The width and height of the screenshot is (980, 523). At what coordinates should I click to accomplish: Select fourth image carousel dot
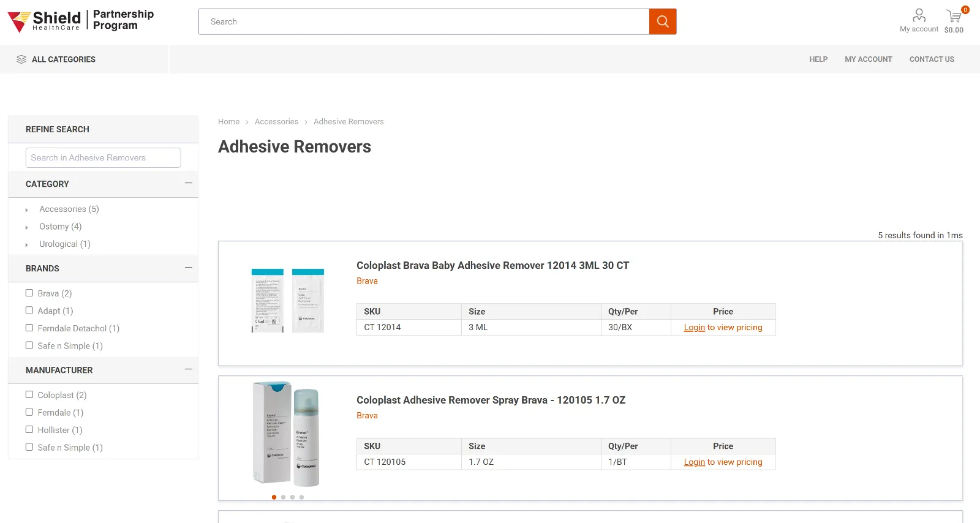(x=301, y=497)
